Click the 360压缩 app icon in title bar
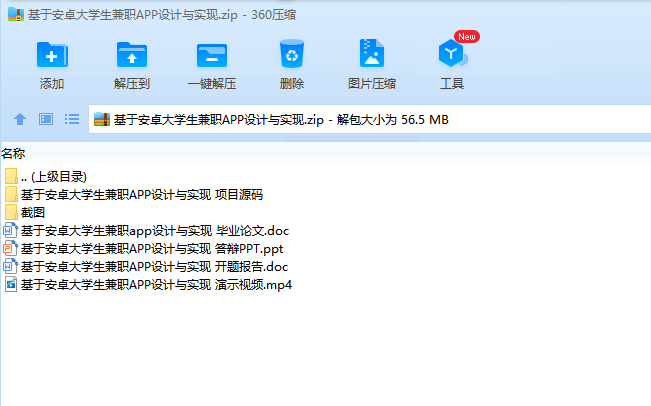The image size is (651, 406). coord(16,15)
